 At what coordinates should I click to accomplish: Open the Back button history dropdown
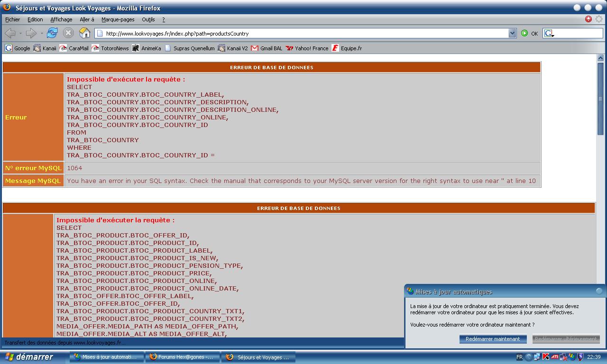tap(20, 33)
